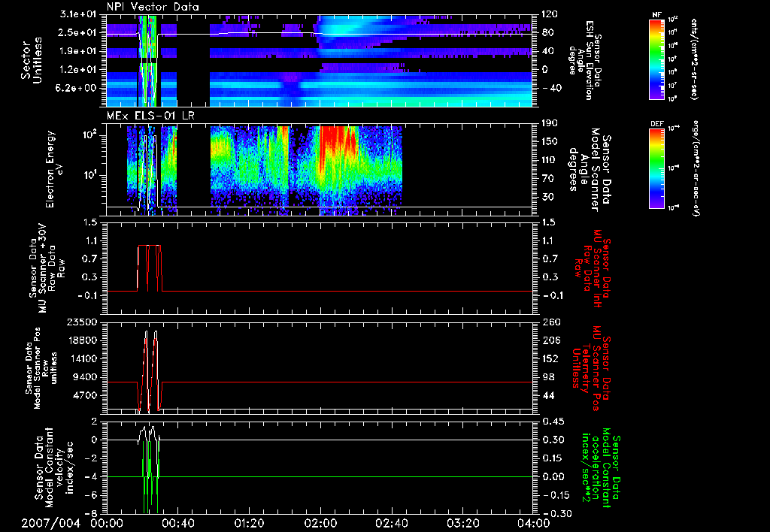The height and width of the screenshot is (532, 770).
Task: Select the "NPI Vector Data" panel title
Action: point(153,7)
